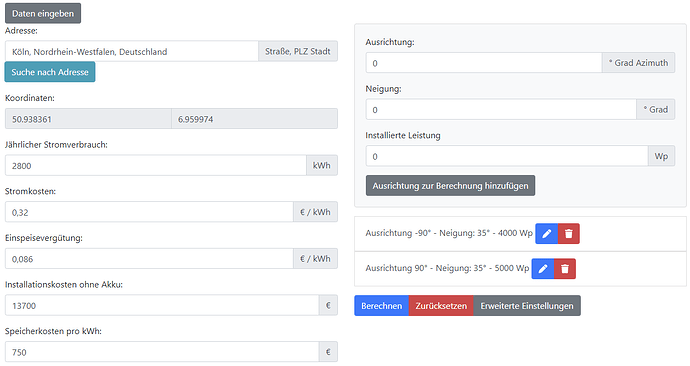Edit the 90° 5000 Wp orientation entry
690x366 pixels.
point(543,268)
